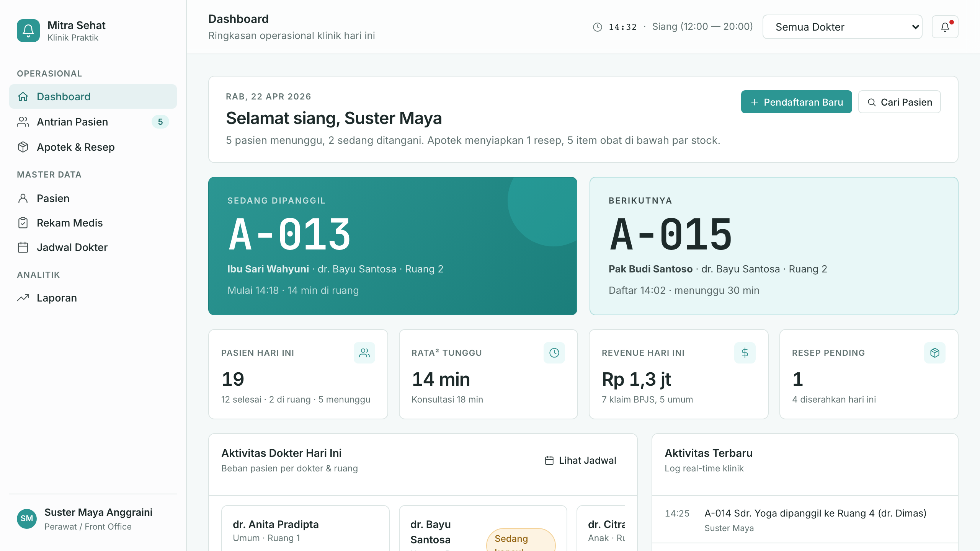Image resolution: width=980 pixels, height=551 pixels.
Task: Click the Lihat Jadwal button
Action: click(580, 460)
